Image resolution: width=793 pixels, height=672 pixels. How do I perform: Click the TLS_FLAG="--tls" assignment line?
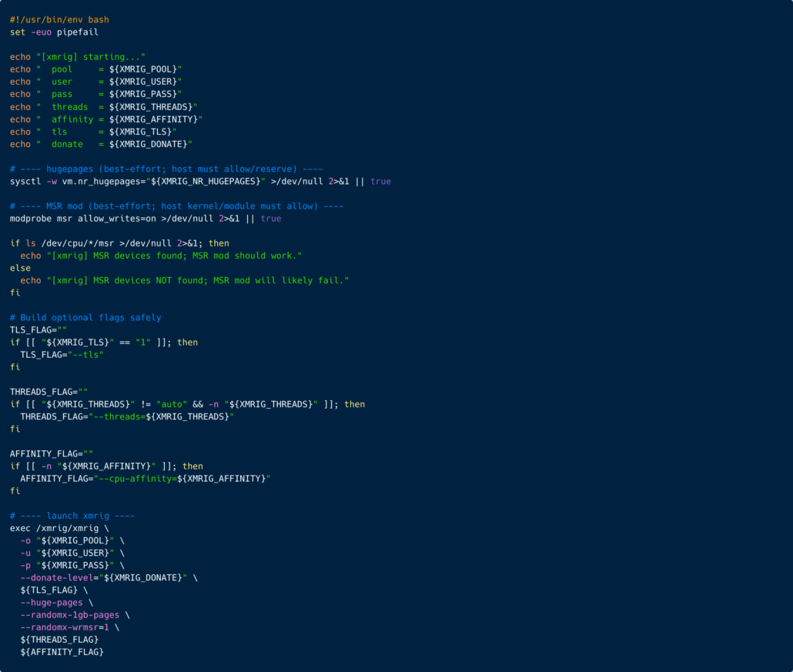[x=62, y=355]
